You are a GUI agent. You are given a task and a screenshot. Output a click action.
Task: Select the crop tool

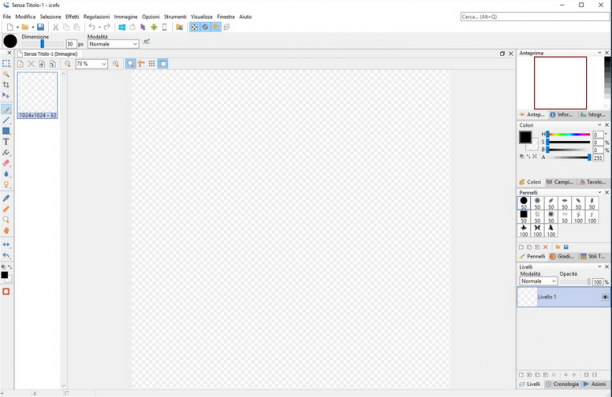(x=6, y=85)
